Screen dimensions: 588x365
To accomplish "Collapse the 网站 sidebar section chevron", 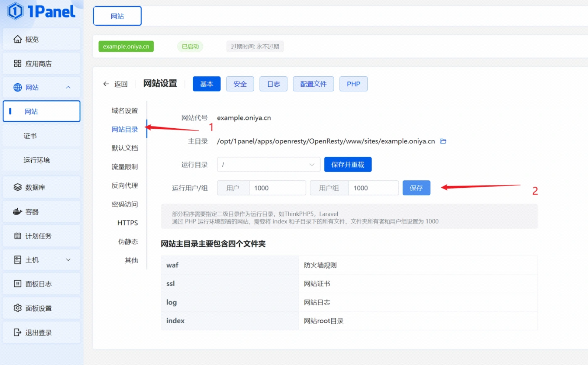I will click(x=68, y=87).
